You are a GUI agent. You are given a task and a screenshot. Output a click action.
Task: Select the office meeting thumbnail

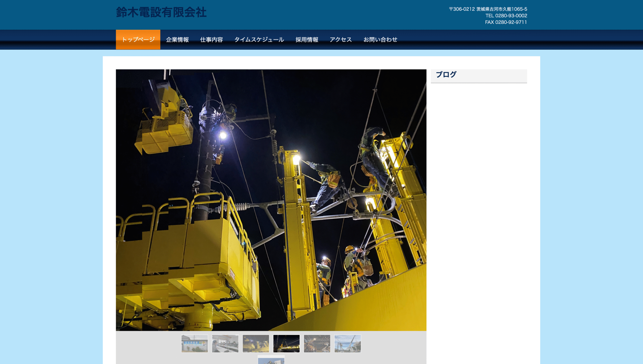(x=225, y=343)
